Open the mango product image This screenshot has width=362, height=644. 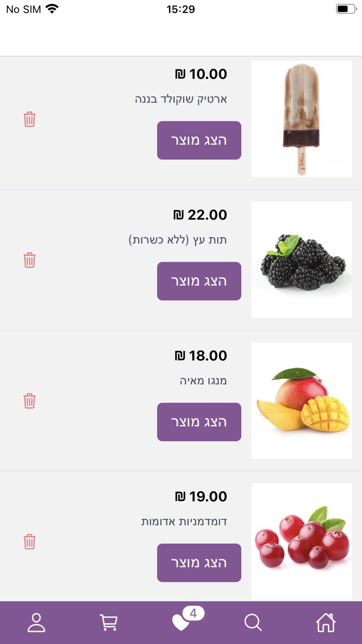(x=301, y=401)
